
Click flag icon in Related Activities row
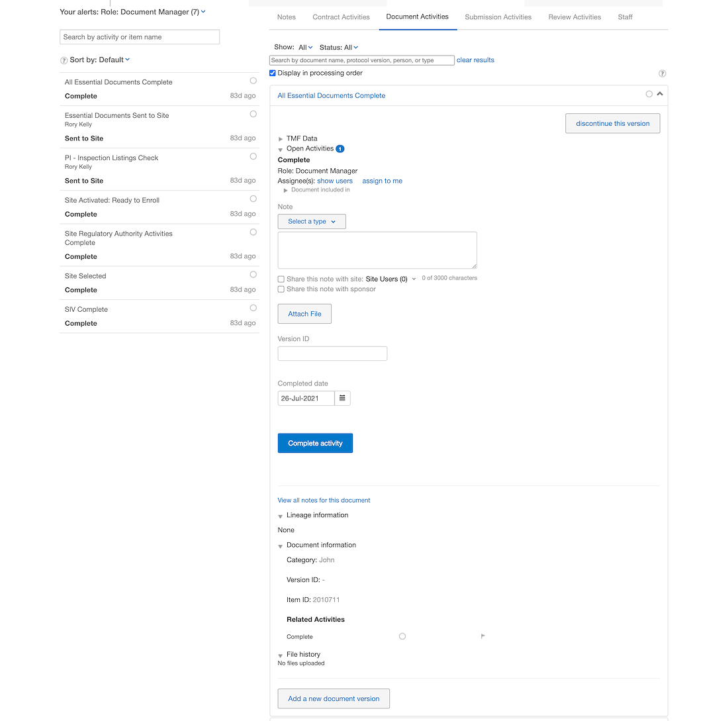(x=483, y=636)
